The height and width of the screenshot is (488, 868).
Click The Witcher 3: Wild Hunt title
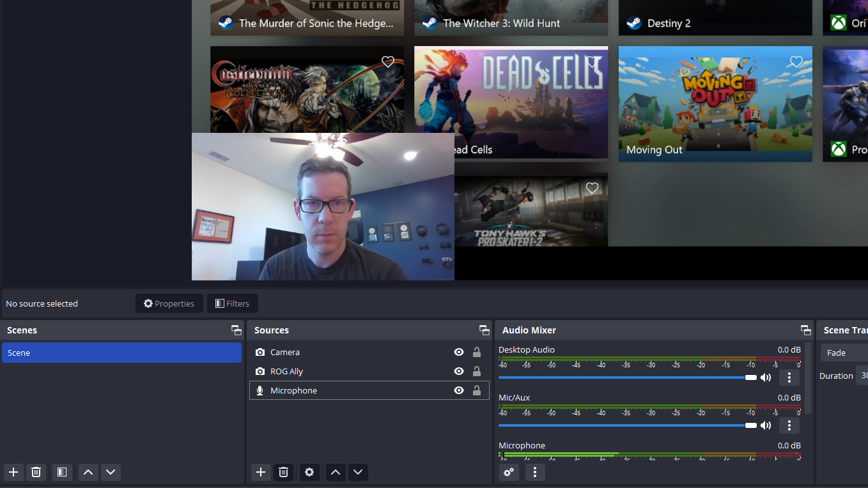[501, 23]
